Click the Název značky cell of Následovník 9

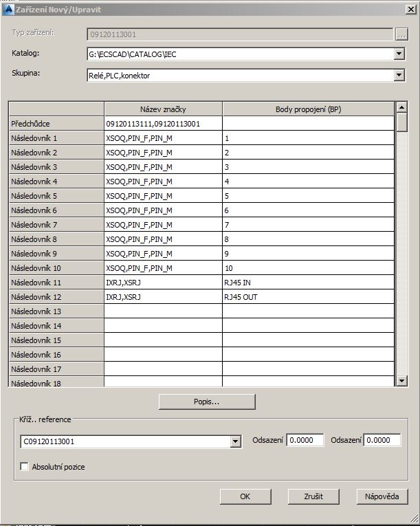[163, 253]
